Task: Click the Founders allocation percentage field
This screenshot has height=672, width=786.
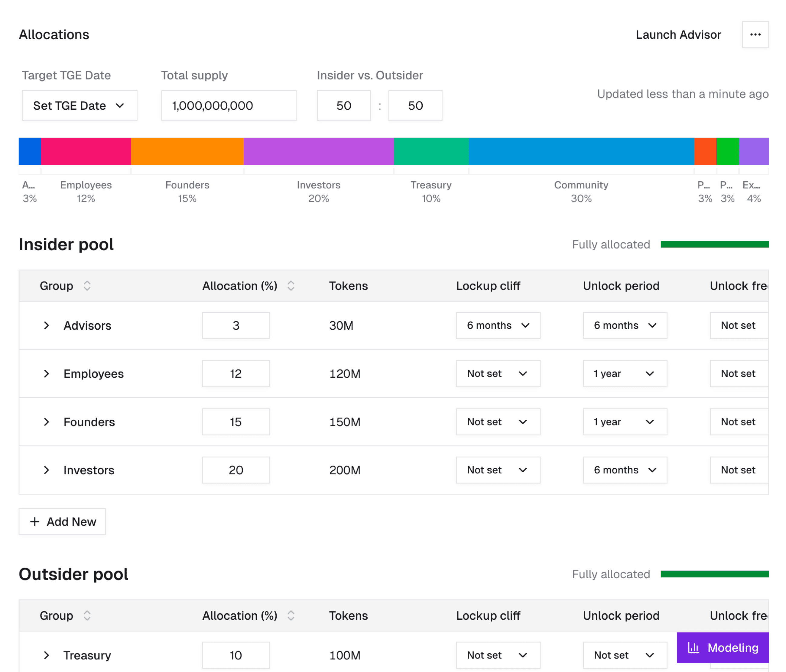Action: pyautogui.click(x=235, y=422)
